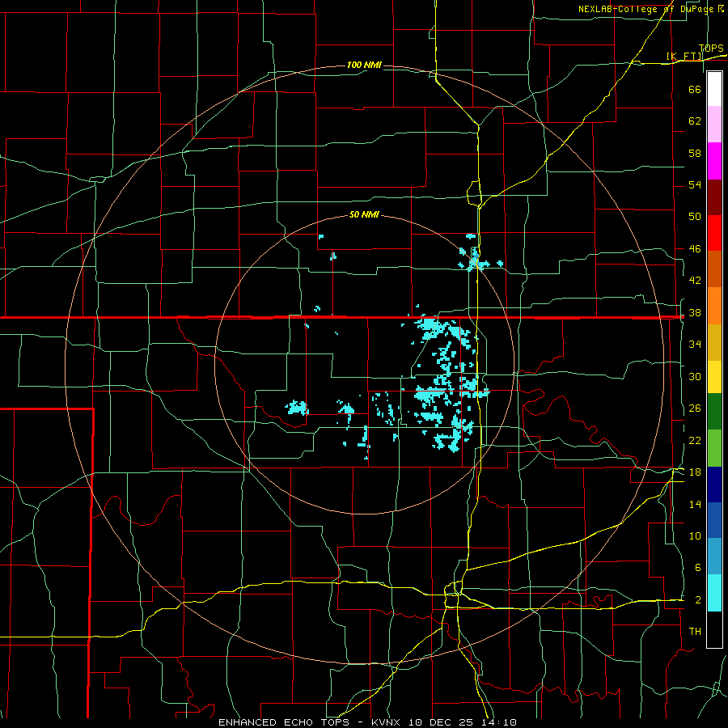Click the '18' scale value
Screen dimensions: 728x728
[x=695, y=472]
